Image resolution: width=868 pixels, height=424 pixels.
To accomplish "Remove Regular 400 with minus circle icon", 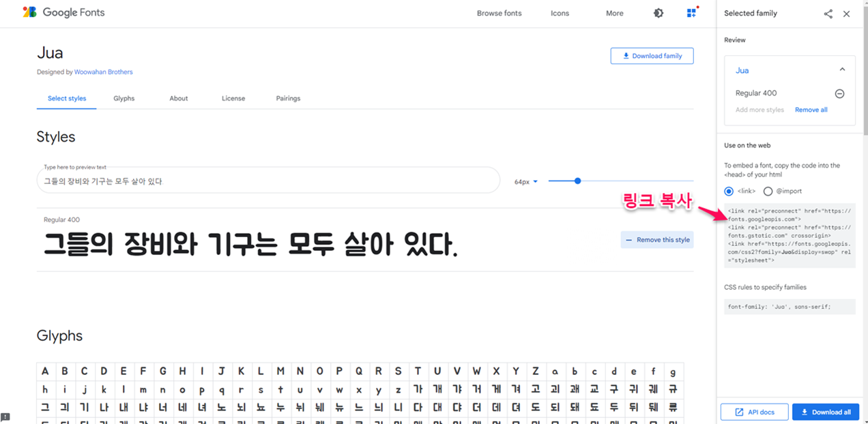I will pos(840,93).
